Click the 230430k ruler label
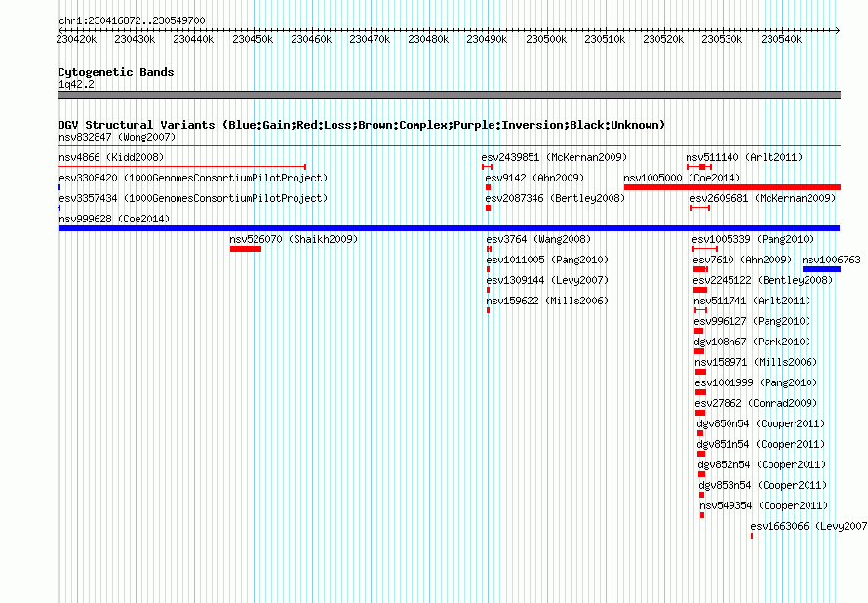This screenshot has width=868, height=603. pos(135,39)
